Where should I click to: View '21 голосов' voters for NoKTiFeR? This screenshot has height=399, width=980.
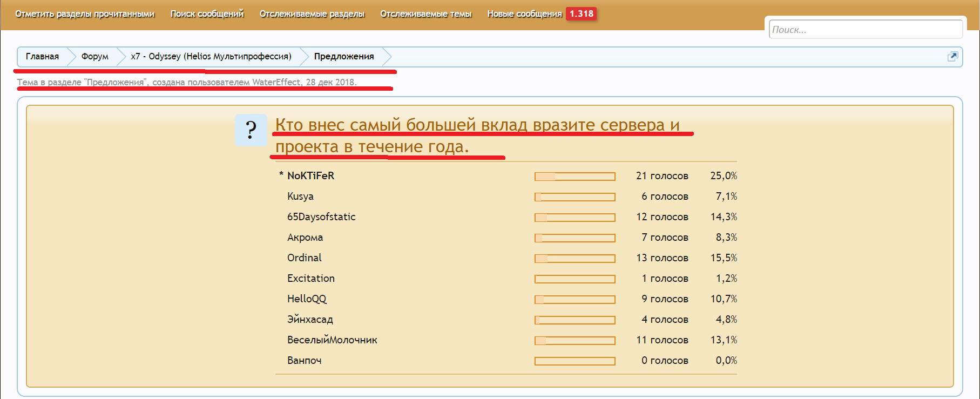click(662, 176)
